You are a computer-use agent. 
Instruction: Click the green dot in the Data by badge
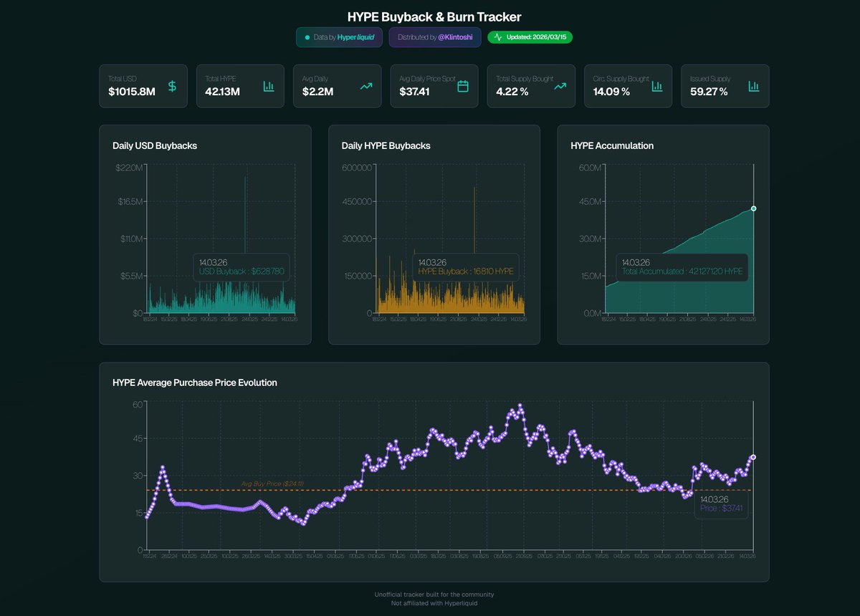click(307, 37)
